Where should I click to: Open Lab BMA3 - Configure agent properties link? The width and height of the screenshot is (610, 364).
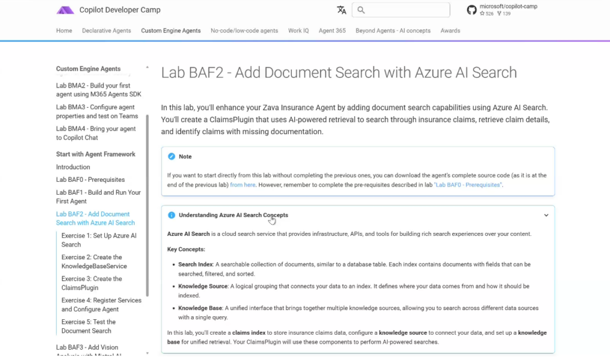coord(97,111)
